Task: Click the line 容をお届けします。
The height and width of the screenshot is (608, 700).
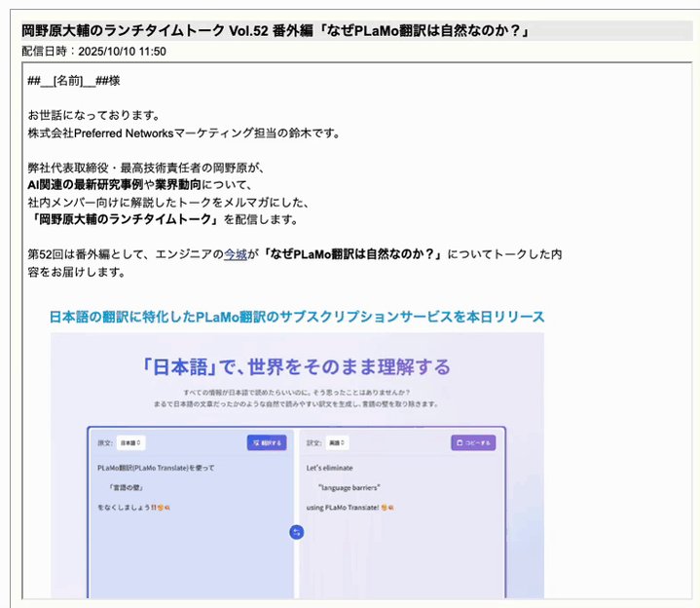Action: [x=76, y=272]
